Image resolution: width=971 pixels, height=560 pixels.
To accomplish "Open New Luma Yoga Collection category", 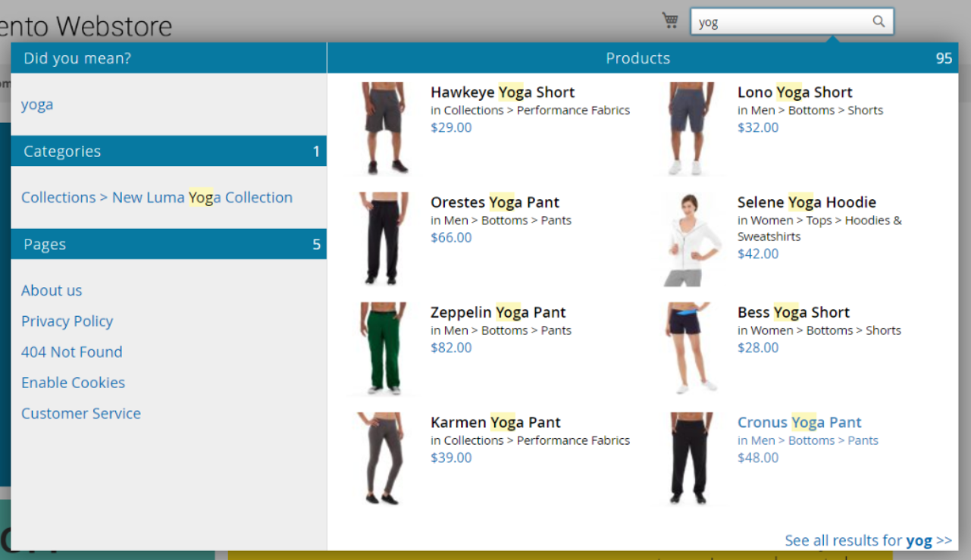I will (x=157, y=198).
